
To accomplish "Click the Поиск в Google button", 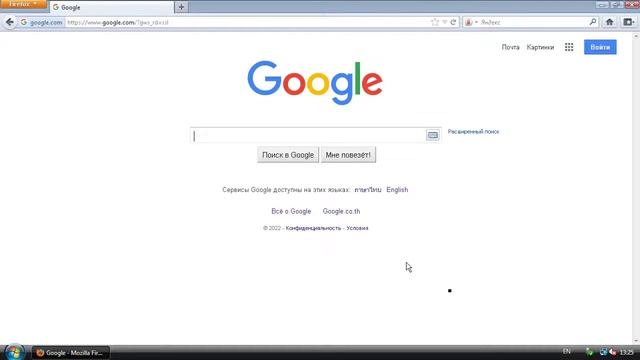I will (288, 155).
